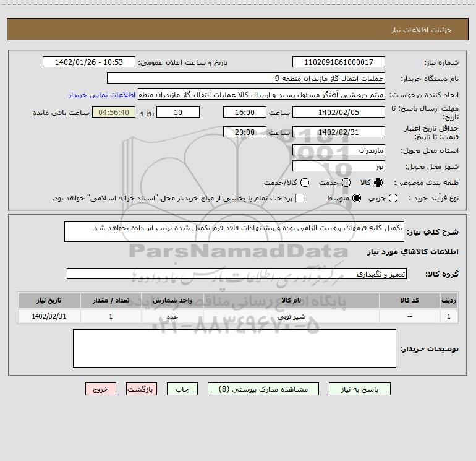Click the اطلاعات کالاهای مورد نیاز heading
This screenshot has width=476, height=461.
412,252
